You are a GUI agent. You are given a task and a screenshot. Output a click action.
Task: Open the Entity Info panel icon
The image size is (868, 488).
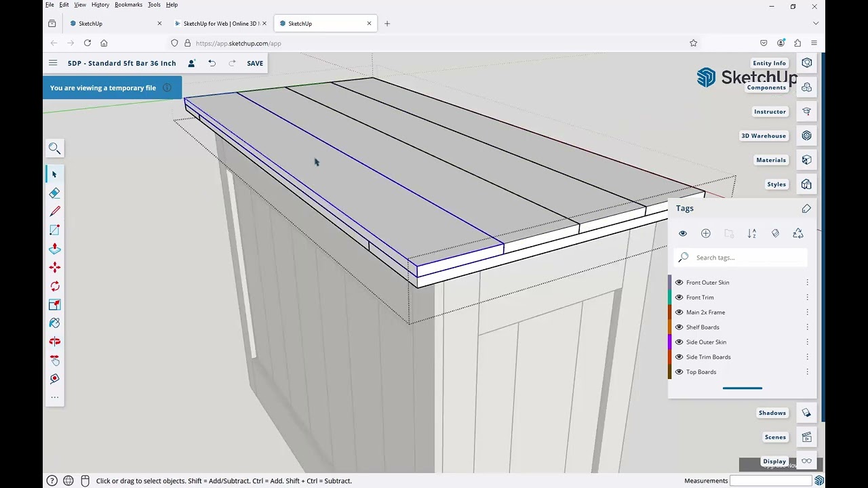click(x=806, y=63)
